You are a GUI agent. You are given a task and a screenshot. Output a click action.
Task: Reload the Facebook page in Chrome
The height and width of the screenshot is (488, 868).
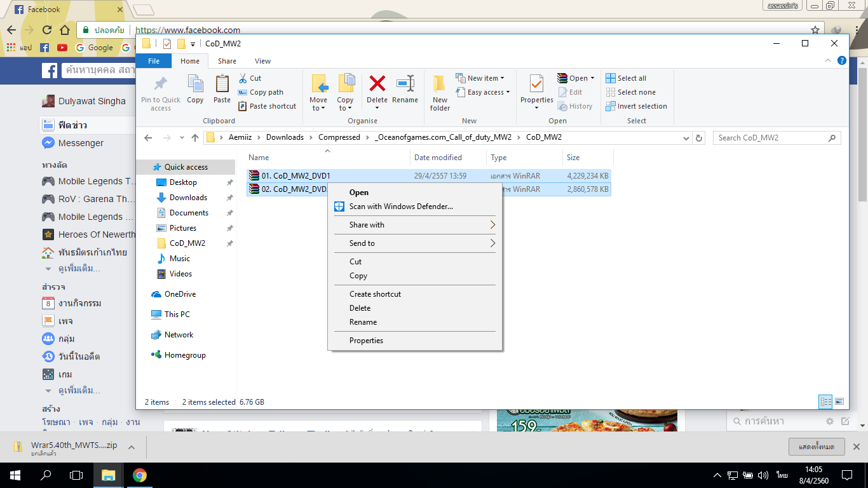coord(47,30)
